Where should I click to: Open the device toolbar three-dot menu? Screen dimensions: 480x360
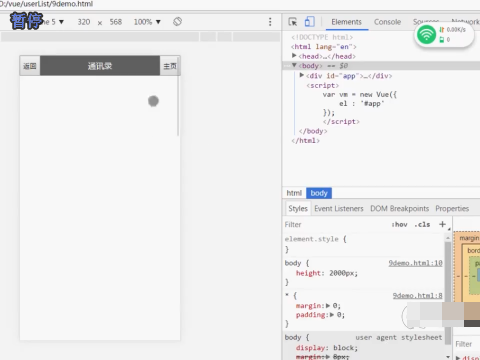(270, 22)
